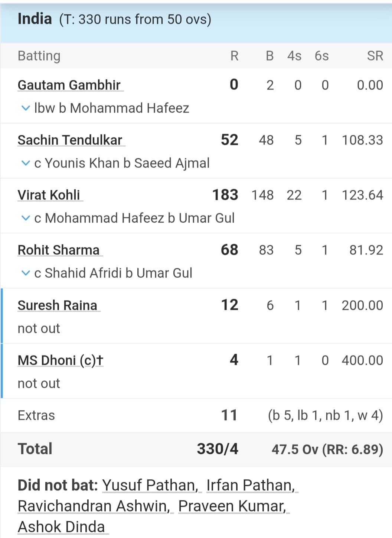Open Praveen Kumar's player profile
This screenshot has width=392, height=538.
tap(232, 506)
